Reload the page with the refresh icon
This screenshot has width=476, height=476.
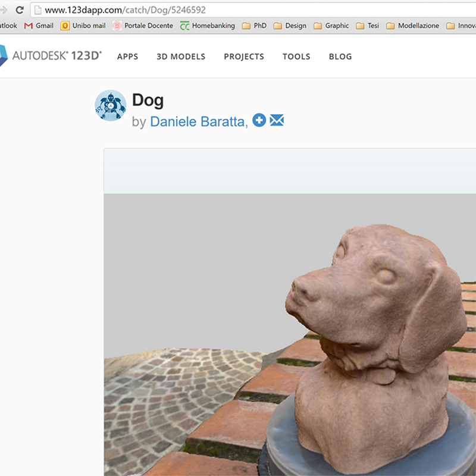click(x=20, y=10)
